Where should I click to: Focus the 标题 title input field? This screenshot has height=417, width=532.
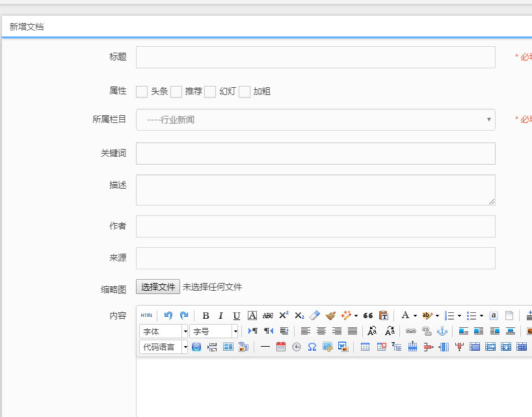315,57
